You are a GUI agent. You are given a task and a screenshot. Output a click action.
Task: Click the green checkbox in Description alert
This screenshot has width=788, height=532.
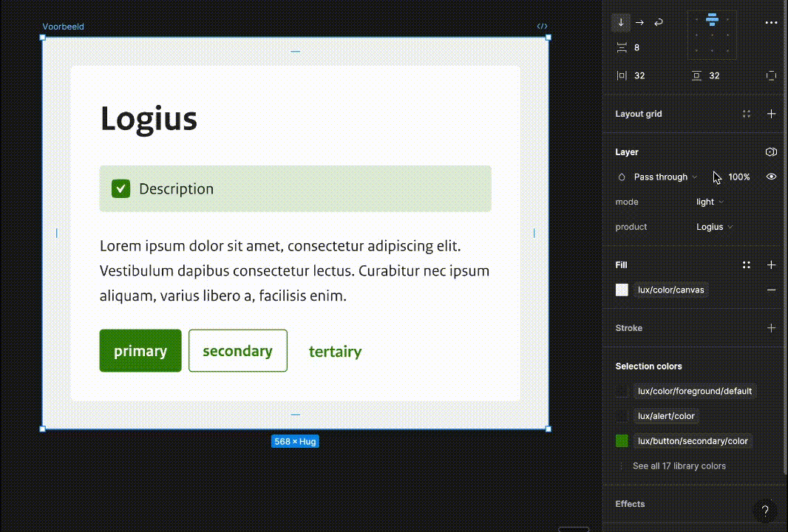pyautogui.click(x=120, y=189)
